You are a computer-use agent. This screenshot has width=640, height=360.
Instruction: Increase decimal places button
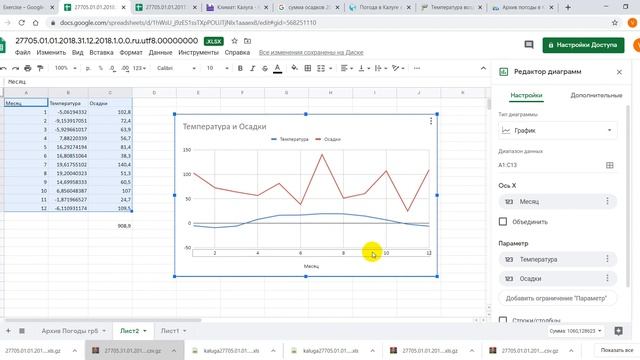tap(125, 68)
